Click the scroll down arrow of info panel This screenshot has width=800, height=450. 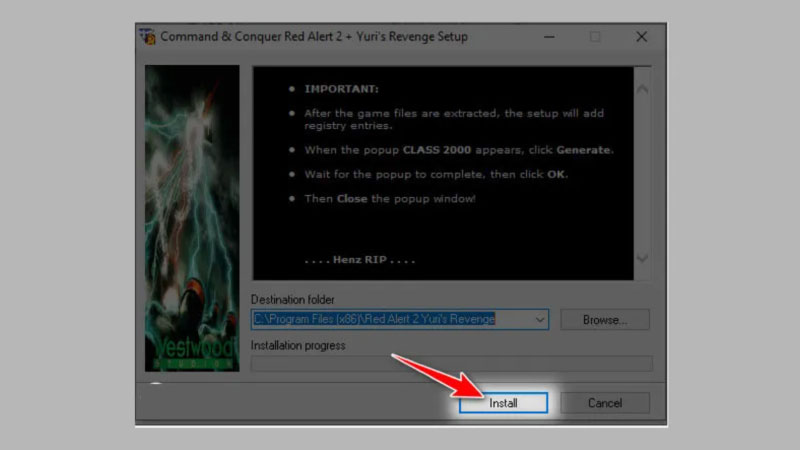pyautogui.click(x=642, y=258)
